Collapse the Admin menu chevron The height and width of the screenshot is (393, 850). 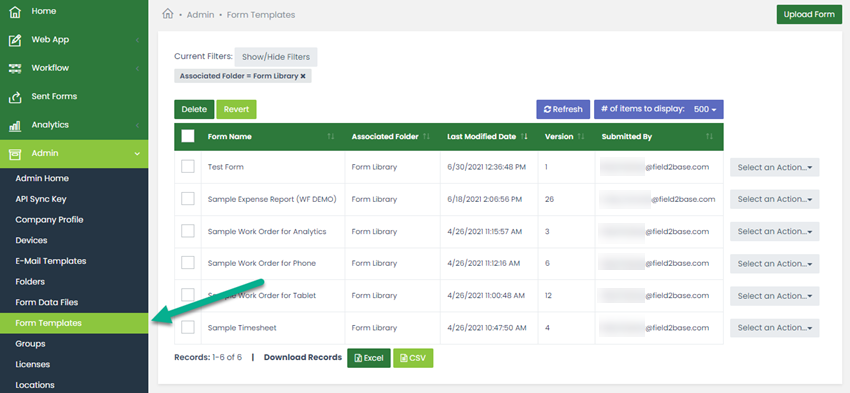coord(138,154)
